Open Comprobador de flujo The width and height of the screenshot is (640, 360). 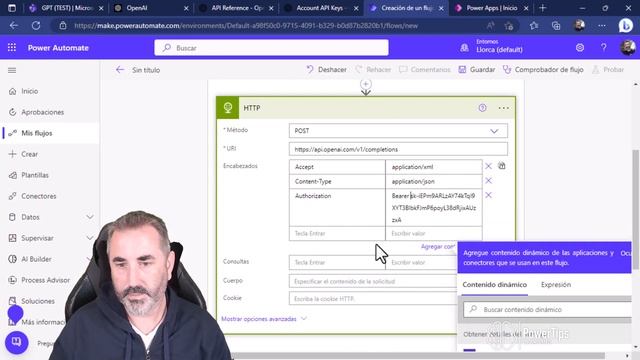point(543,70)
